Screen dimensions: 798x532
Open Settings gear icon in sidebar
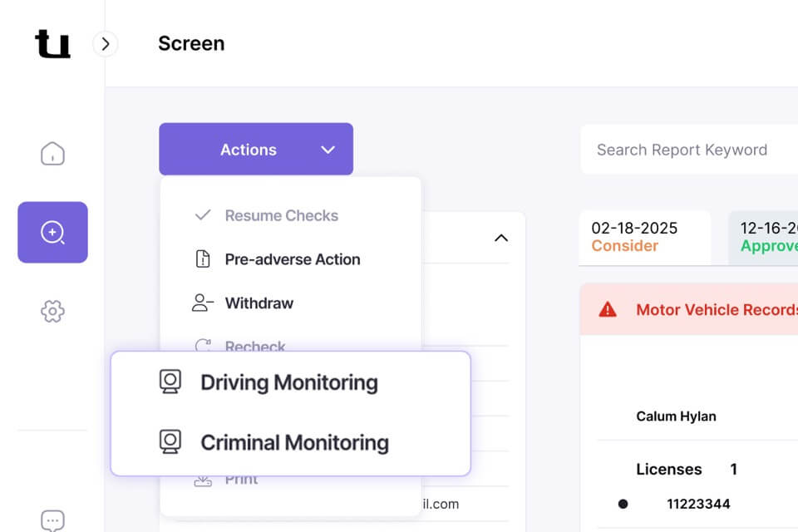pos(52,312)
